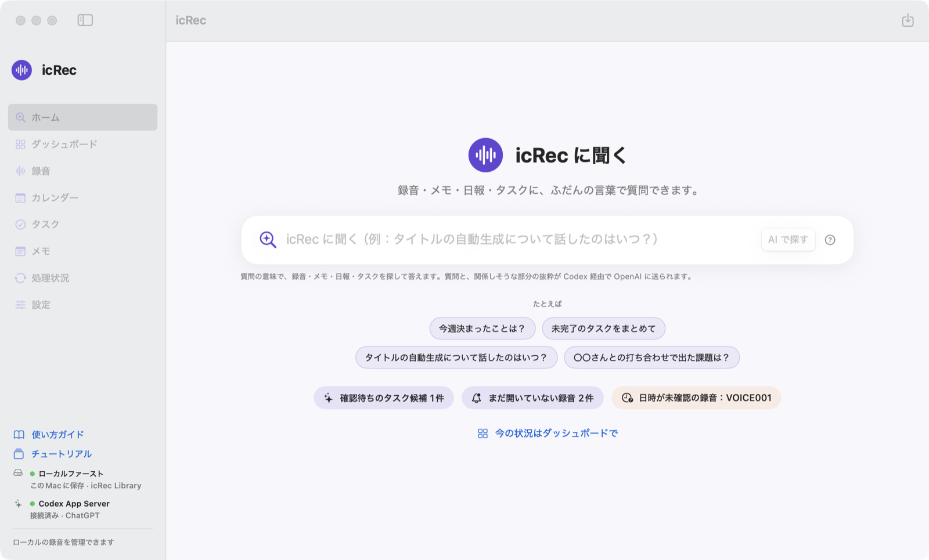The height and width of the screenshot is (560, 929).
Task: Click the local storage drive icon
Action: point(18,473)
